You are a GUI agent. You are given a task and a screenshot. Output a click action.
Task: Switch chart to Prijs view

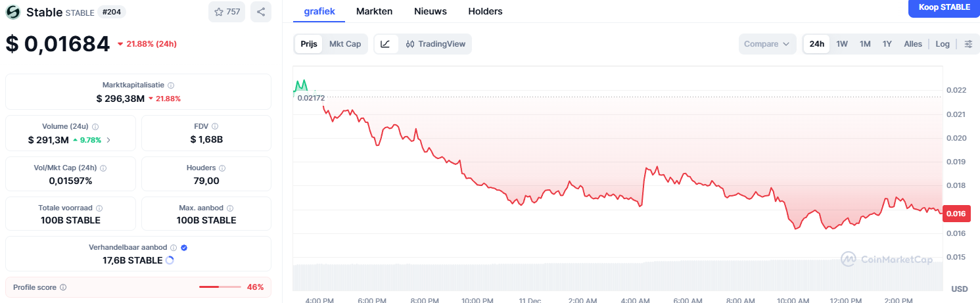[309, 44]
